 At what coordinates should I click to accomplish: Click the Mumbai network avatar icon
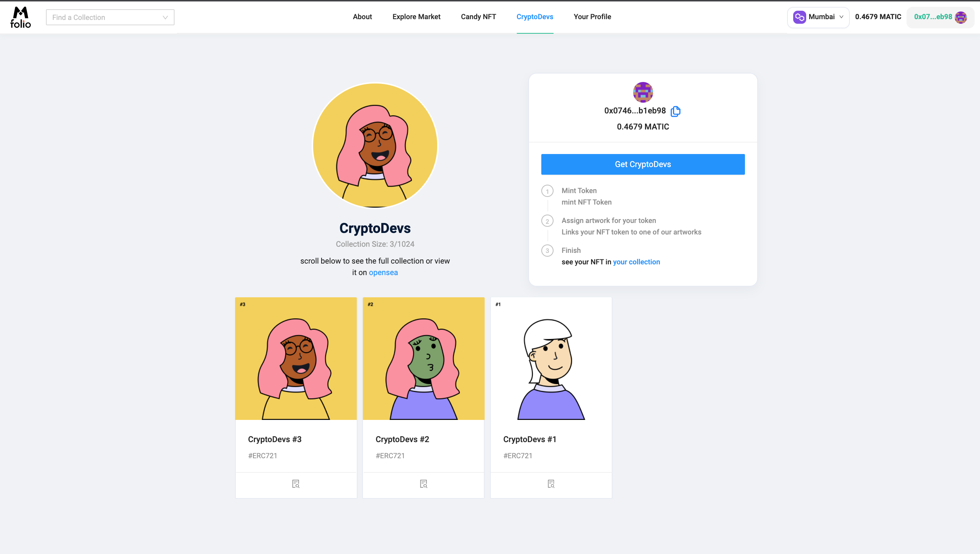800,17
